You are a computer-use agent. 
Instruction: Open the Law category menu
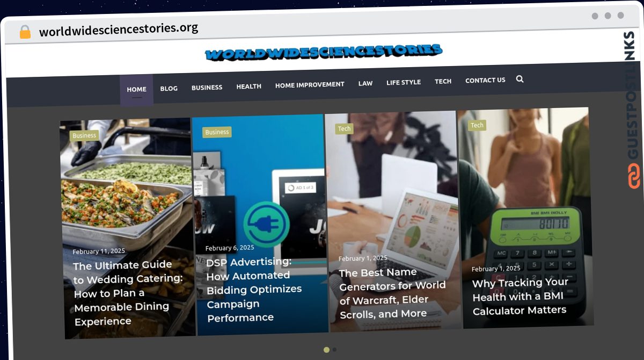coord(365,83)
